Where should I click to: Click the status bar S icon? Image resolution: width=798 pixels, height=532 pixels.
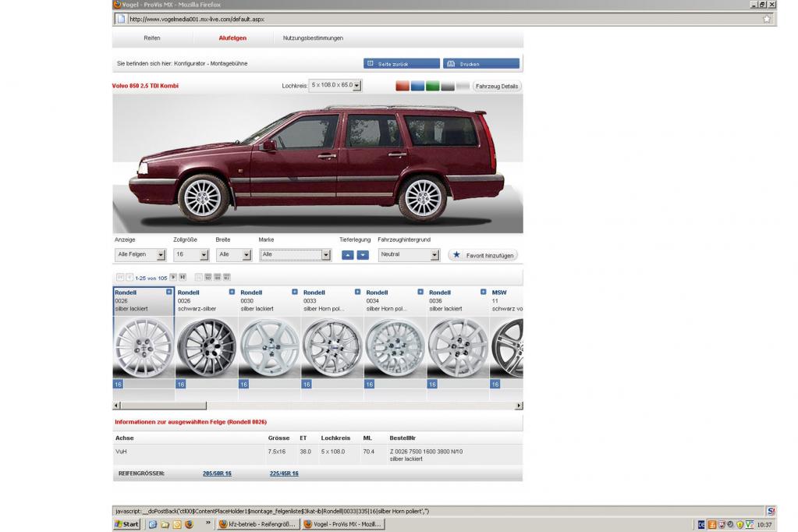[771, 511]
